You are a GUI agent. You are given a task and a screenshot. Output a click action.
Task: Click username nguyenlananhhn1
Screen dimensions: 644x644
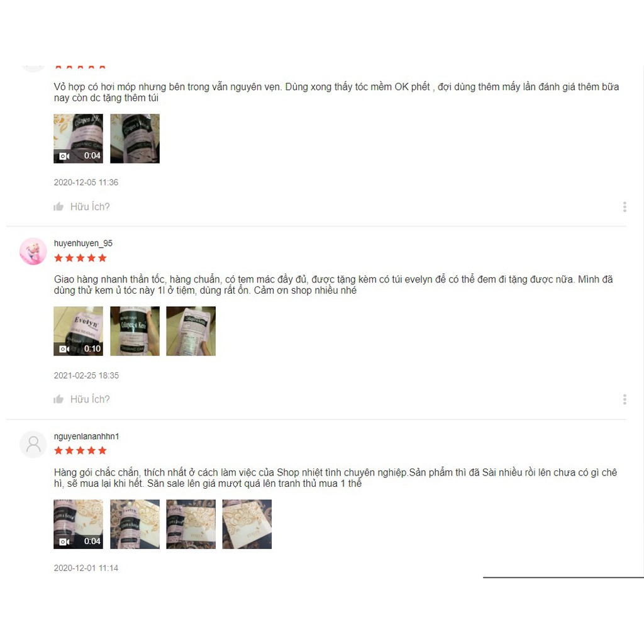coord(86,436)
